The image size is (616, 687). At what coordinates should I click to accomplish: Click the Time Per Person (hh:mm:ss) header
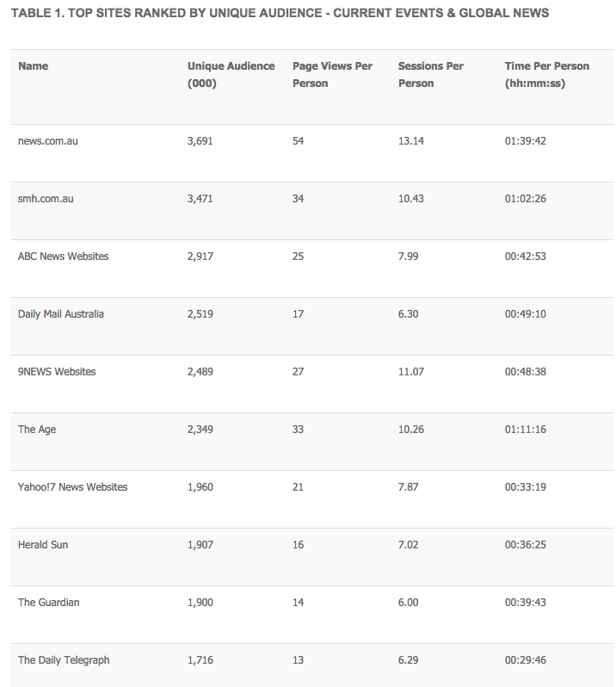click(547, 75)
